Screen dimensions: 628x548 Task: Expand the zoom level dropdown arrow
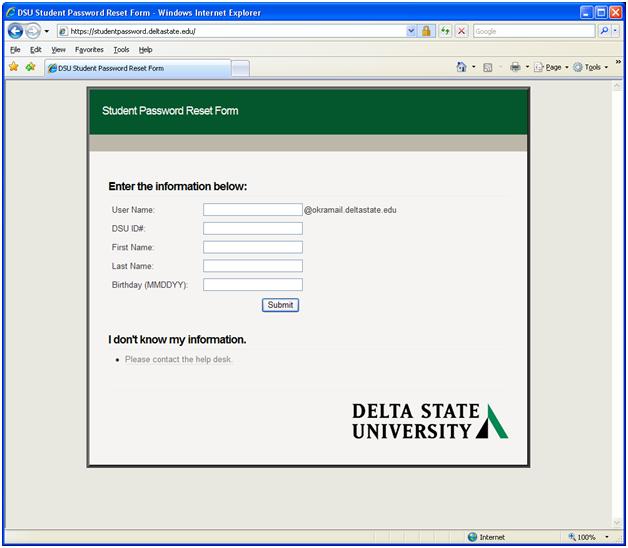point(607,537)
